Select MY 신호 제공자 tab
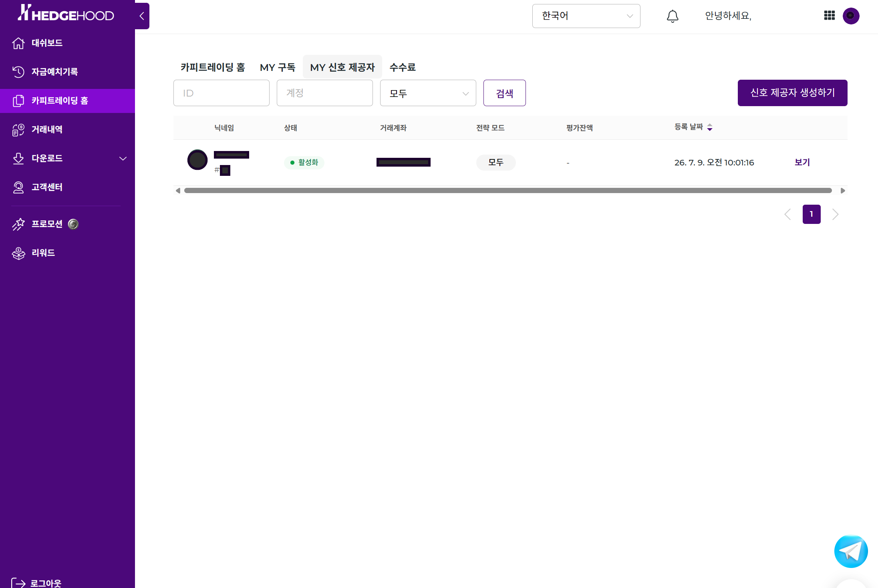The height and width of the screenshot is (588, 878). pyautogui.click(x=342, y=67)
